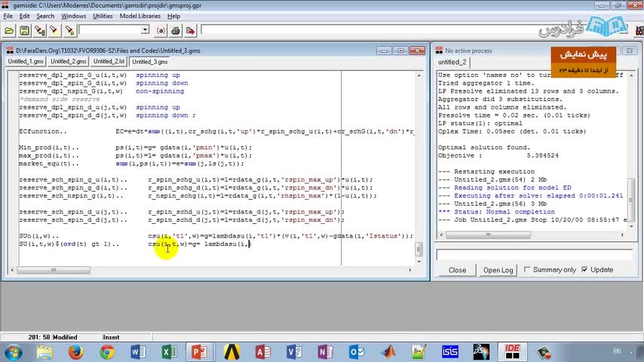Viewport: 644px width, 362px height.
Task: Click the '*demand side reserve' comment line
Action: coord(60,99)
